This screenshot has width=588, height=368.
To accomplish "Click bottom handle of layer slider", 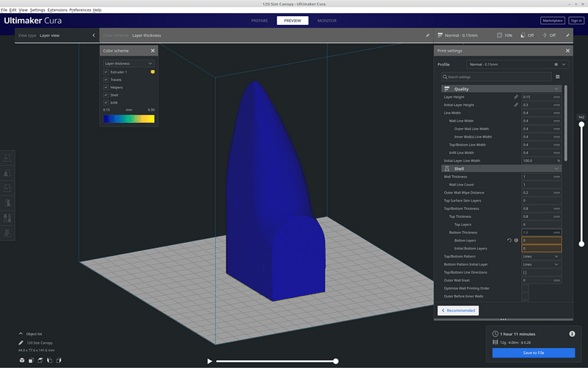I will (x=581, y=244).
